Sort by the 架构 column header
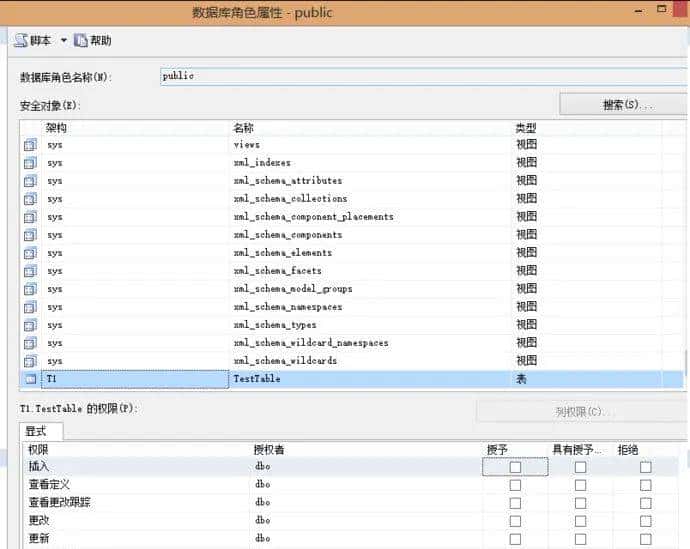This screenshot has height=549, width=690. [x=56, y=128]
